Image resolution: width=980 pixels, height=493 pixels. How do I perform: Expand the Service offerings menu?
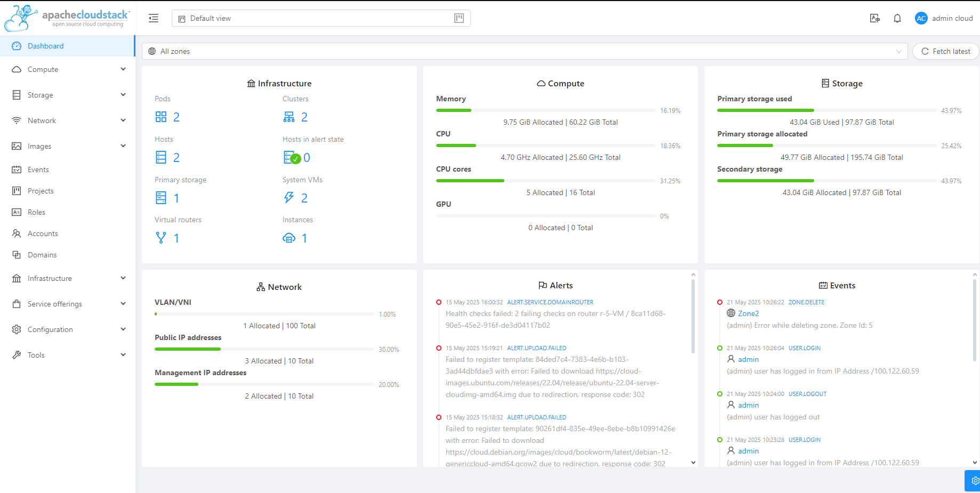coord(67,304)
